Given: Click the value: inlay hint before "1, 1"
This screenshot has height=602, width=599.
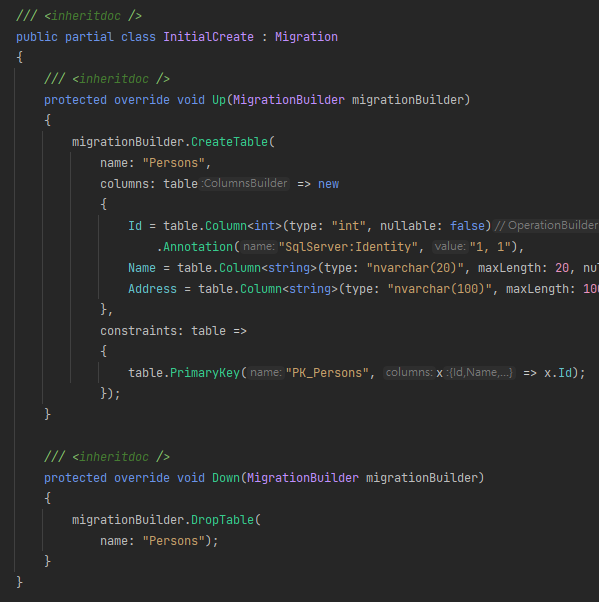Looking at the screenshot, I should click(450, 246).
